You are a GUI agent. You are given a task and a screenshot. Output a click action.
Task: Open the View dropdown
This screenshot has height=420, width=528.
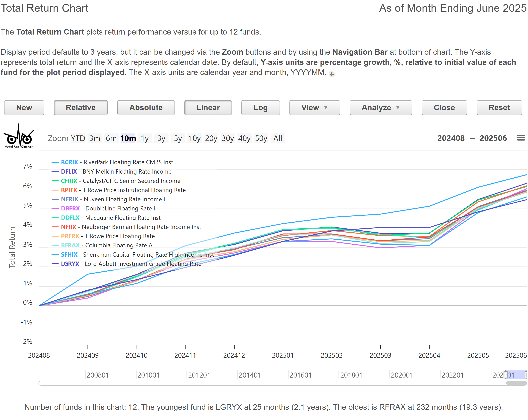point(315,108)
